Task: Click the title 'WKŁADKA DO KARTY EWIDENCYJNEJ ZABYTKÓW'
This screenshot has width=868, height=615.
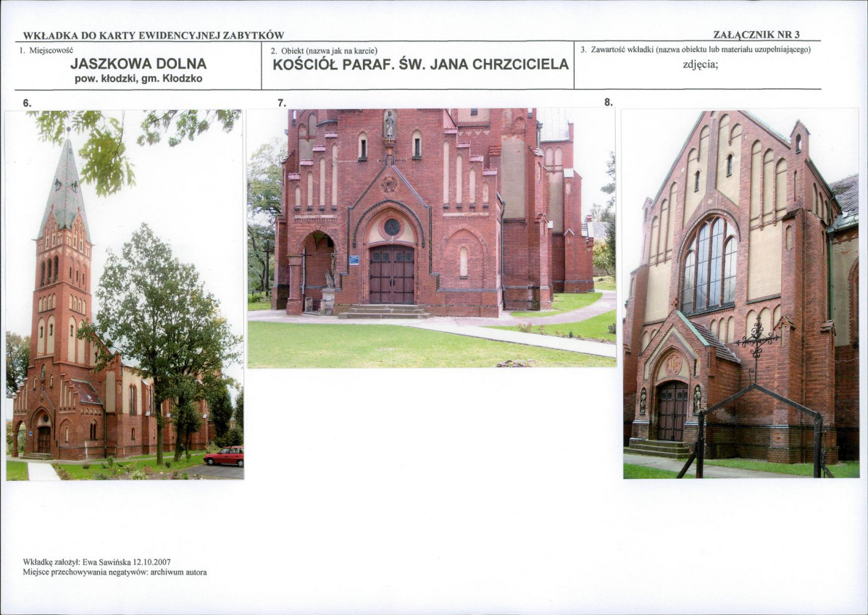Action: click(154, 35)
